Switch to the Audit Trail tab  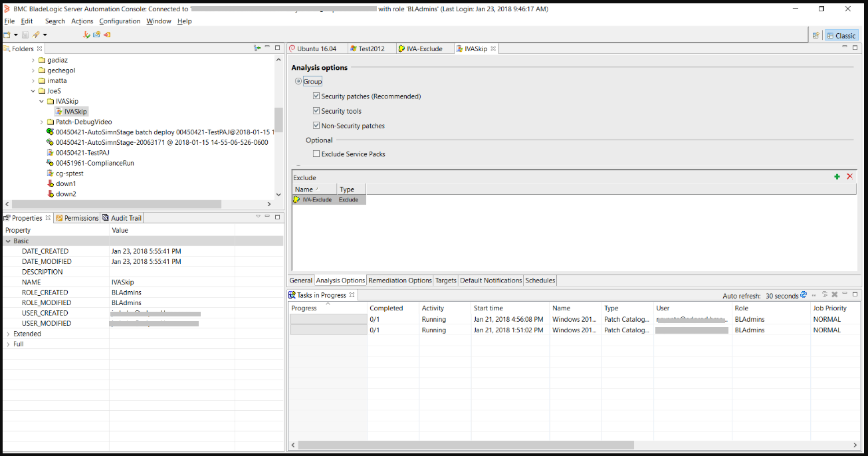coord(122,218)
